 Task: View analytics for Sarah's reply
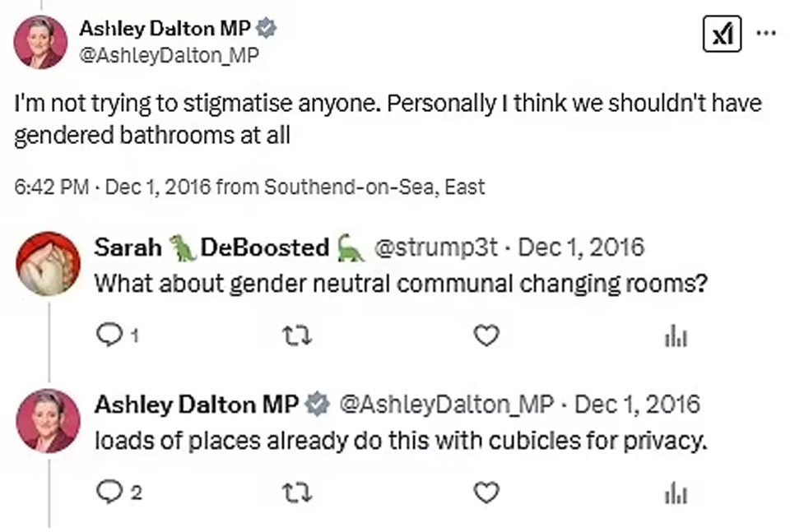(676, 335)
